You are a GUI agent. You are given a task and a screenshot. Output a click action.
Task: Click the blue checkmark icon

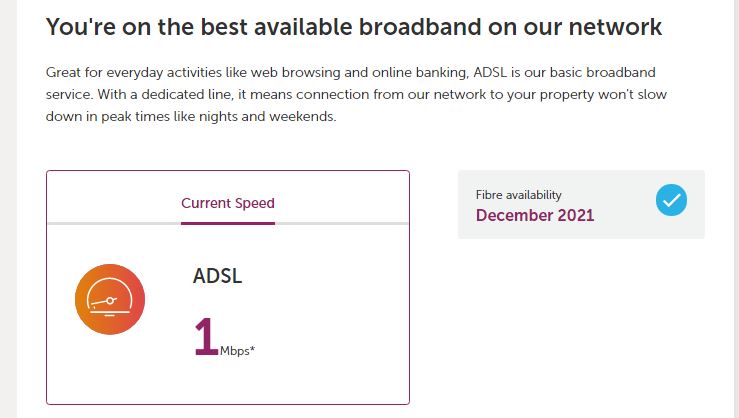(x=671, y=200)
